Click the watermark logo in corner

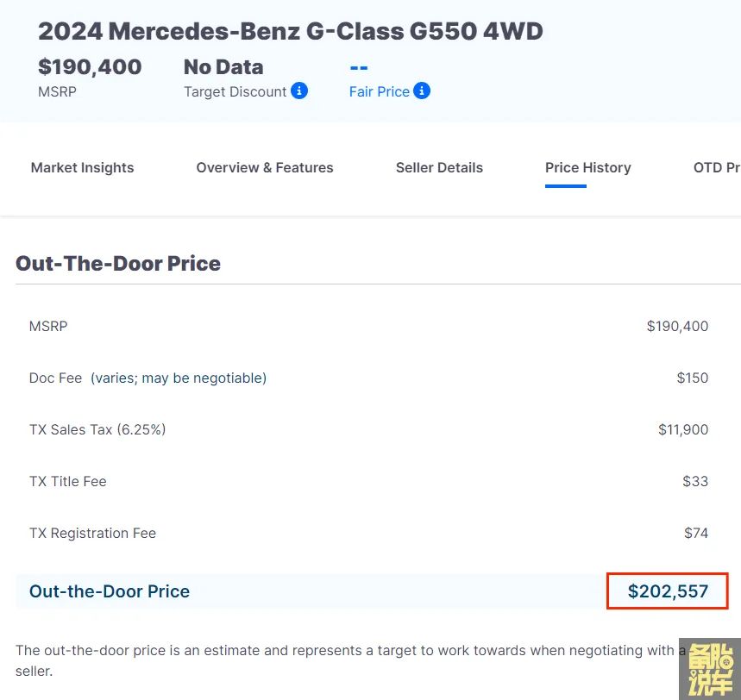click(709, 668)
